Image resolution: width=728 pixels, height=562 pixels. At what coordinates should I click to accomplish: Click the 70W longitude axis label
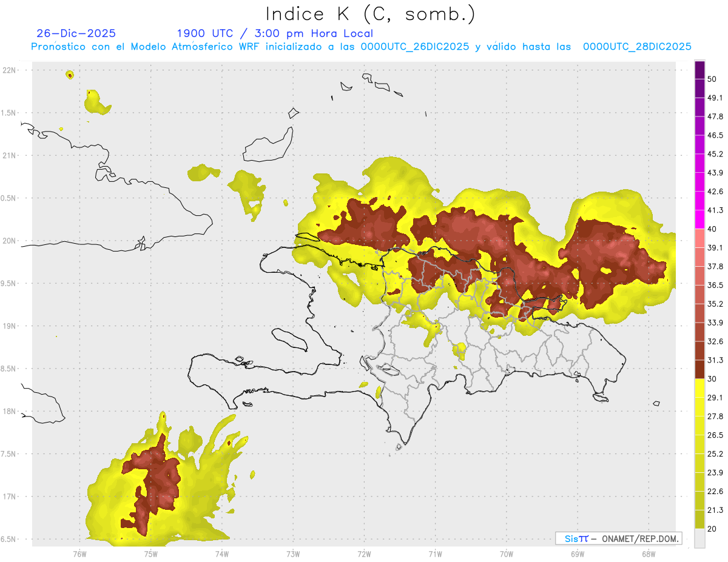[507, 554]
